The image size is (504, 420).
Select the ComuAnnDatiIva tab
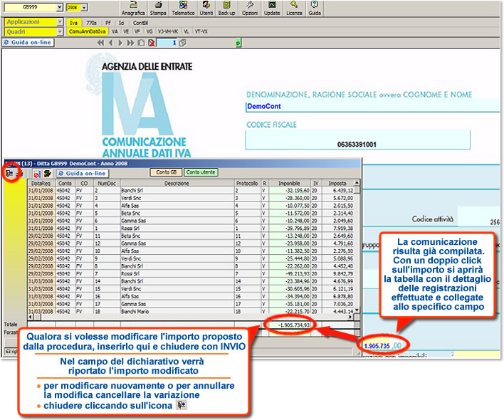tap(88, 31)
